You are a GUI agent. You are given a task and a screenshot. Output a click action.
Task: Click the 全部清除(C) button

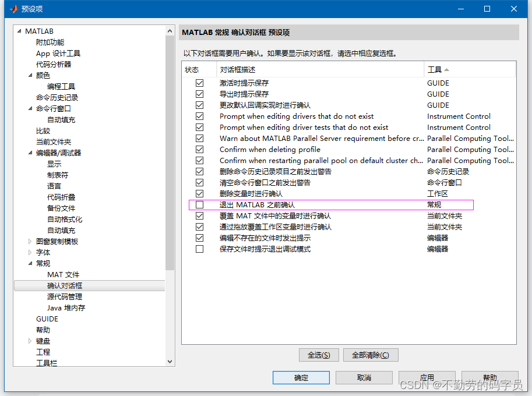pos(371,355)
